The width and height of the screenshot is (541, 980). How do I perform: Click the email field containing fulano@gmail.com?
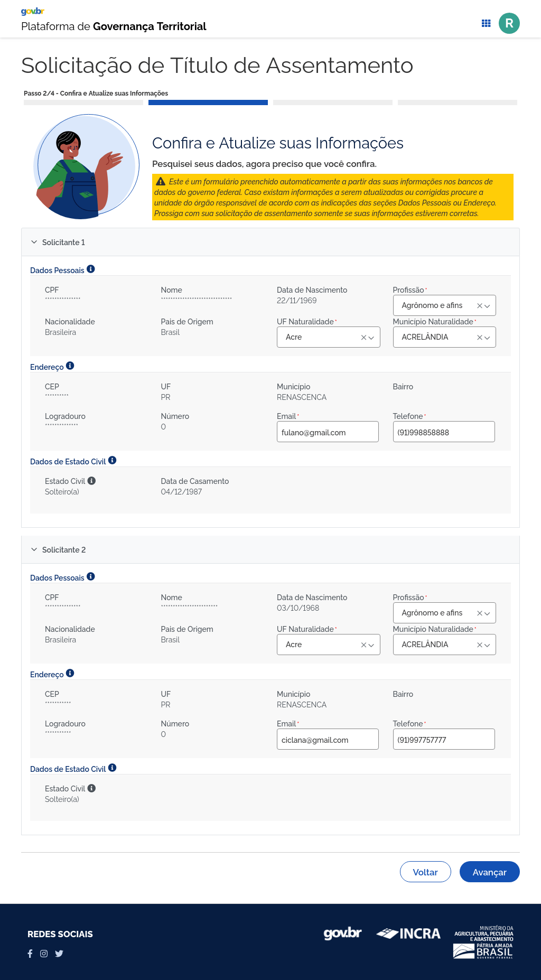[327, 432]
